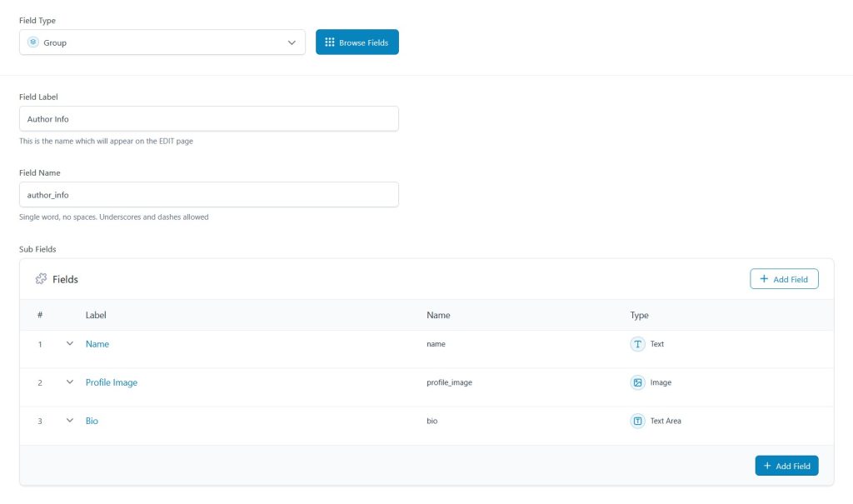Click the Label column header

96,315
